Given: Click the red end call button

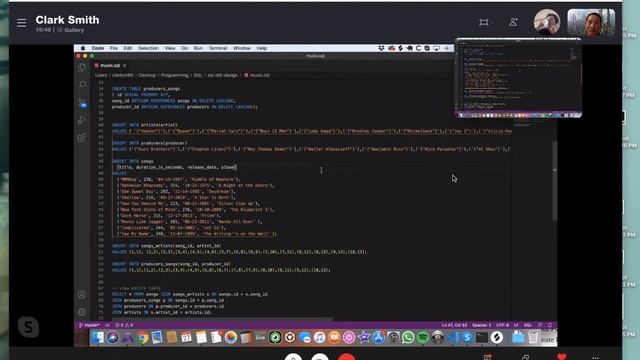Looking at the screenshot, I should (x=347, y=356).
